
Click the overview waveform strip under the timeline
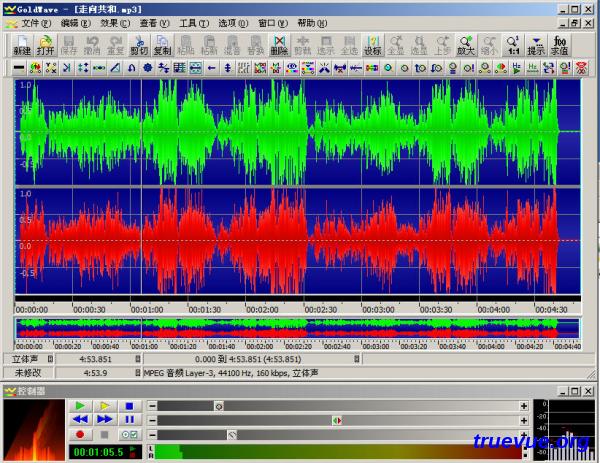click(298, 328)
